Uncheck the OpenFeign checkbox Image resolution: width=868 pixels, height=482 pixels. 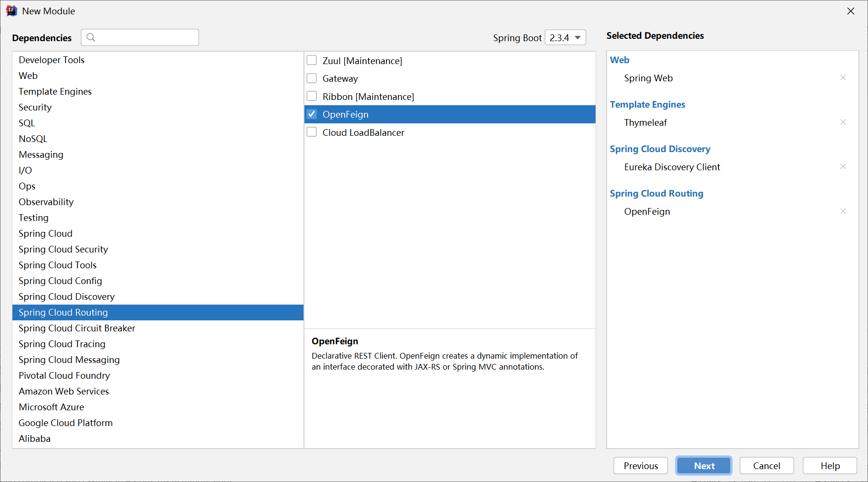[x=312, y=114]
